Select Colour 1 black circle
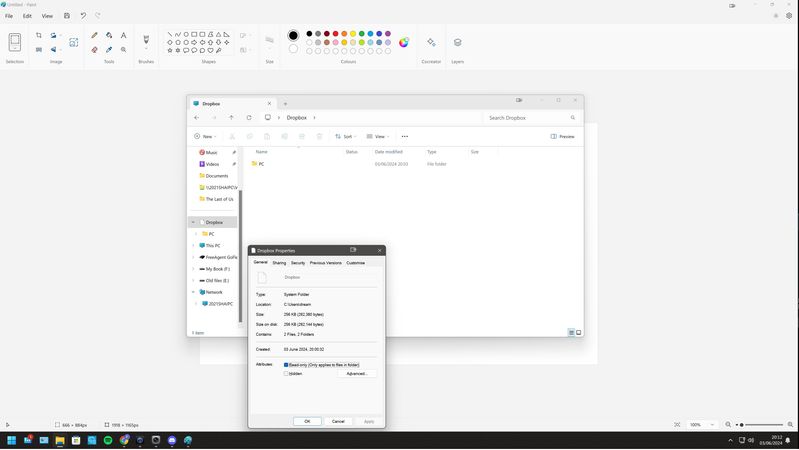Image resolution: width=799 pixels, height=450 pixels. (293, 35)
